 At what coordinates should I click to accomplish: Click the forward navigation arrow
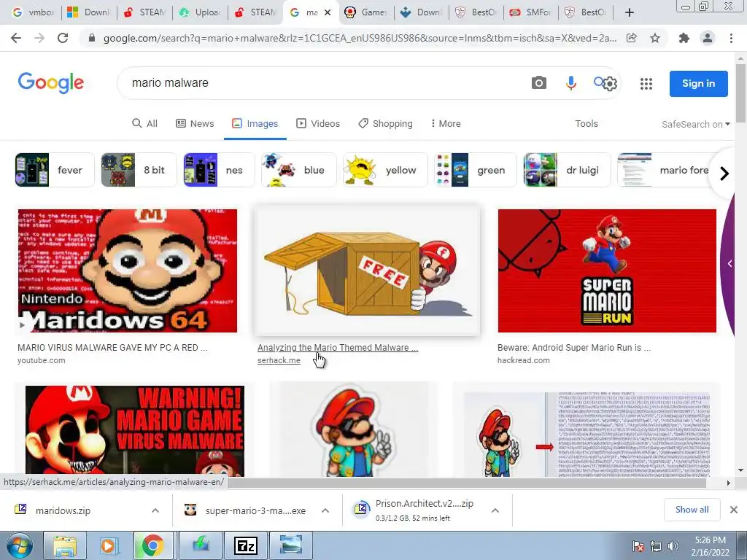coord(39,38)
